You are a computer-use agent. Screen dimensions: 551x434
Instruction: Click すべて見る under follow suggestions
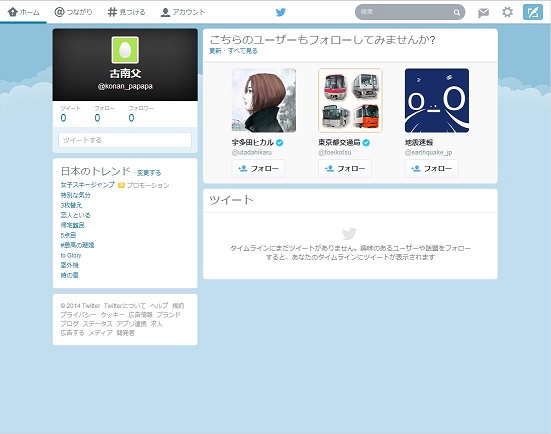coord(243,51)
